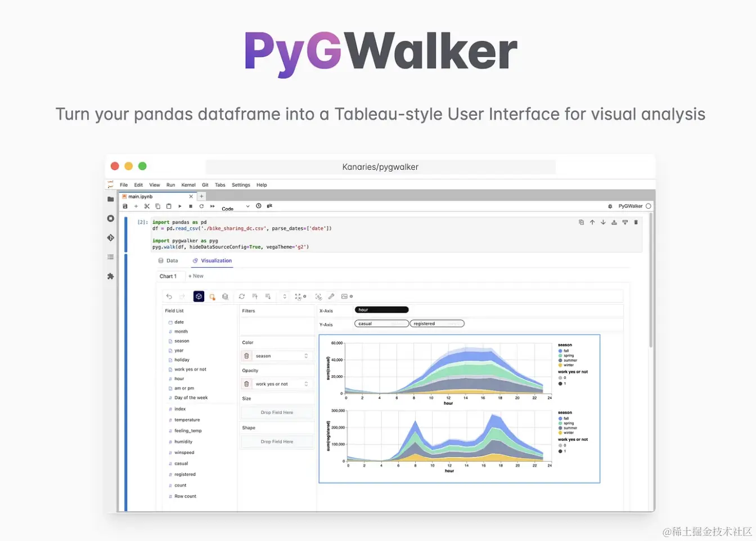Open the File menu
Screen dimensions: 756x541
click(x=124, y=185)
